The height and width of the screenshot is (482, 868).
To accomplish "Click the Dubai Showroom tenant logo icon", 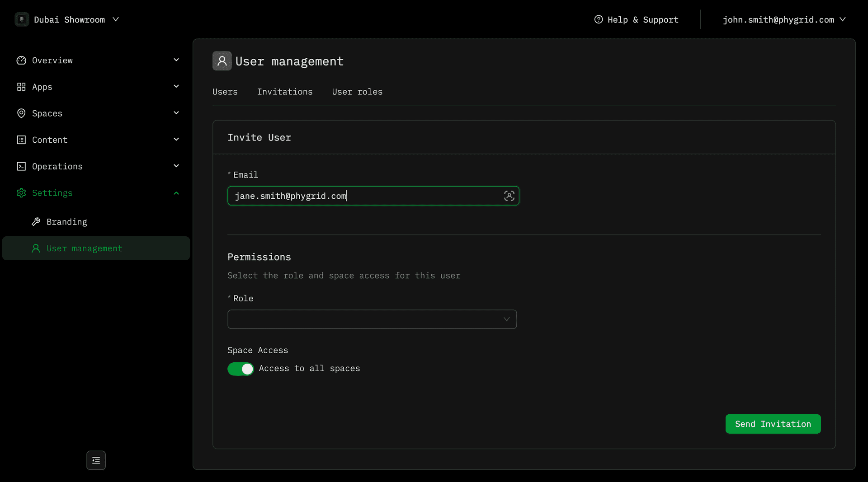I will point(22,19).
